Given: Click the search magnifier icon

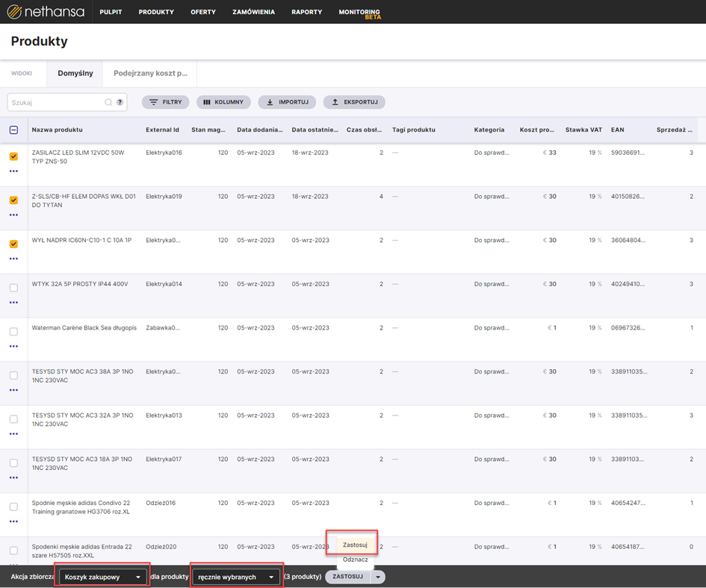Looking at the screenshot, I should pyautogui.click(x=108, y=102).
